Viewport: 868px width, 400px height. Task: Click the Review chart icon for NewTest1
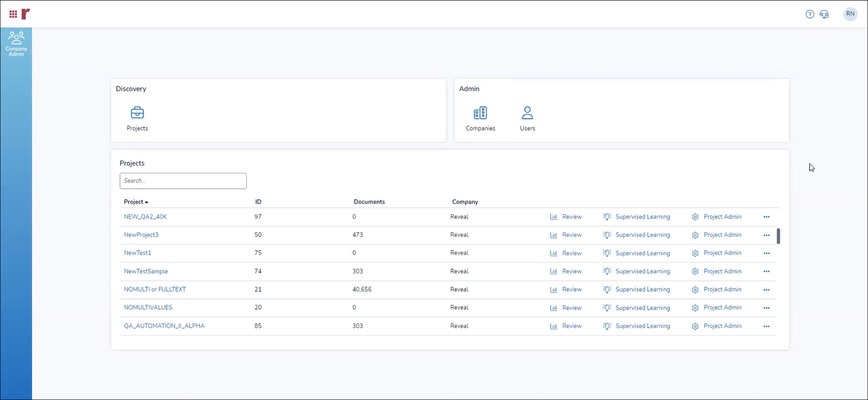(x=554, y=253)
